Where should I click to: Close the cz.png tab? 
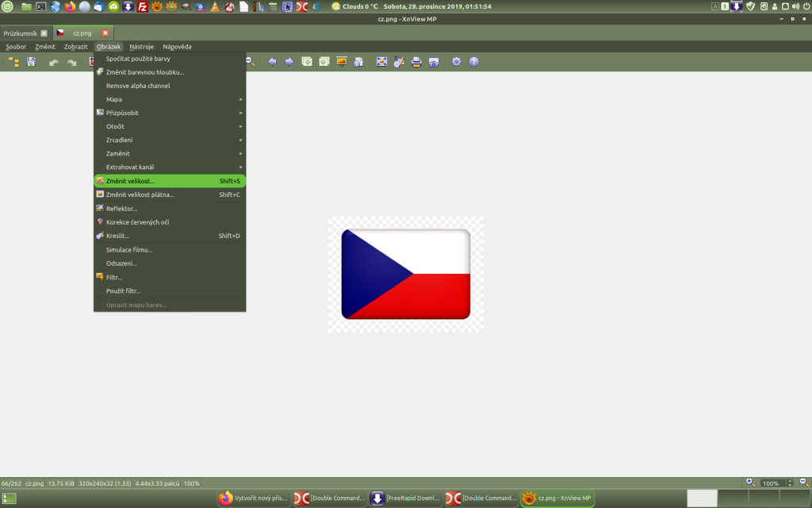coord(105,33)
